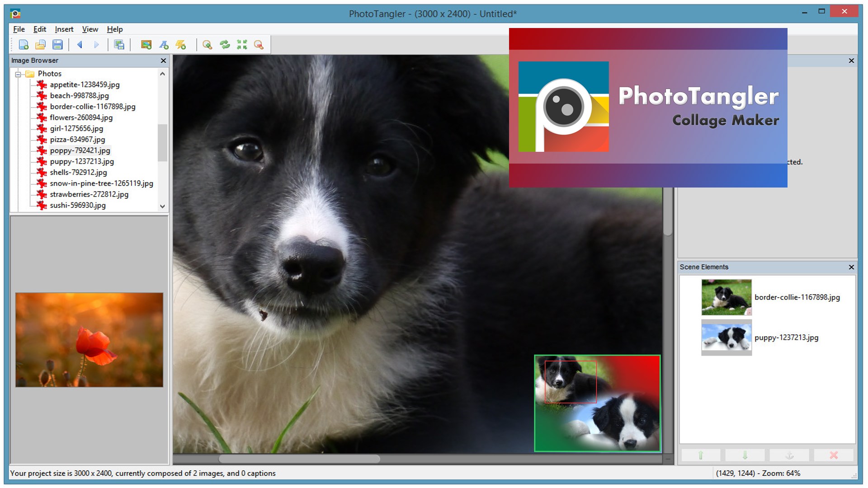868x488 pixels.
Task: Open the Insert menu
Action: pos(64,29)
